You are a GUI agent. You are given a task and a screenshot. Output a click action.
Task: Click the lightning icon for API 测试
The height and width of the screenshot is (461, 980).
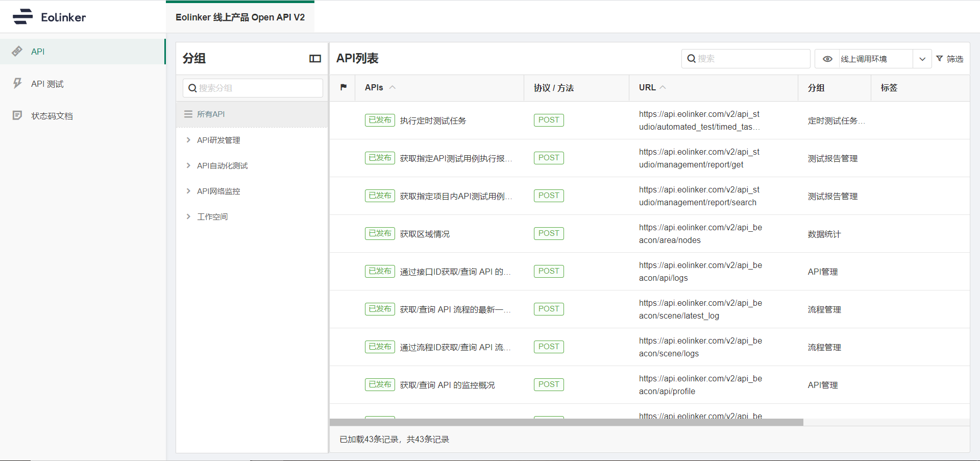coord(17,83)
